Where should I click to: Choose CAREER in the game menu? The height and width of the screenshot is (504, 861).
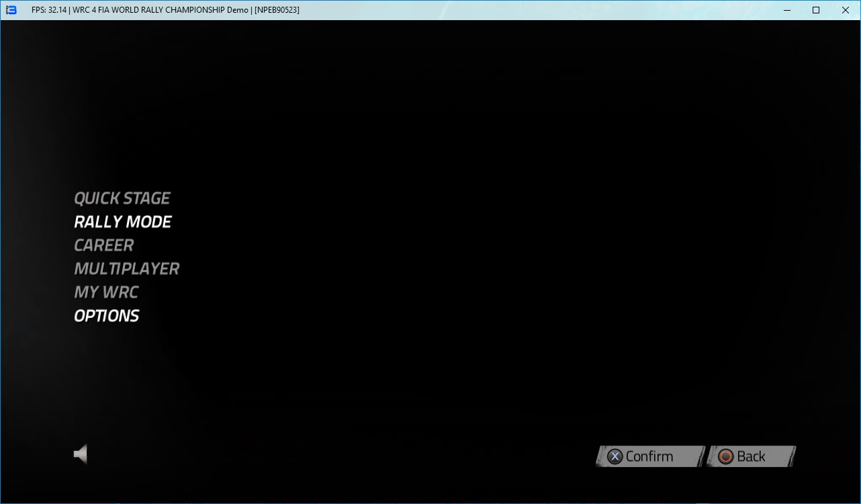click(x=104, y=245)
